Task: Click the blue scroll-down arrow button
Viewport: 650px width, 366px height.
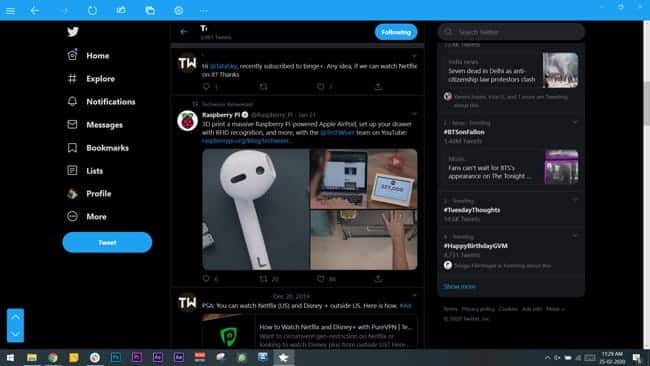Action: [15, 334]
